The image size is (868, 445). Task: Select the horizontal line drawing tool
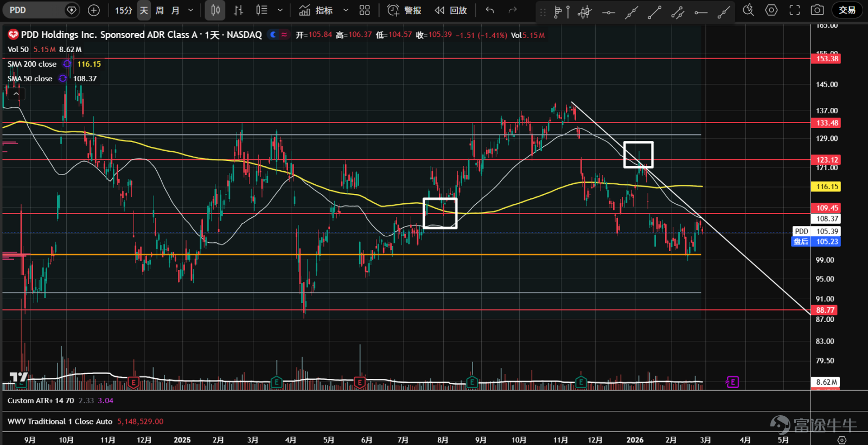tap(608, 12)
